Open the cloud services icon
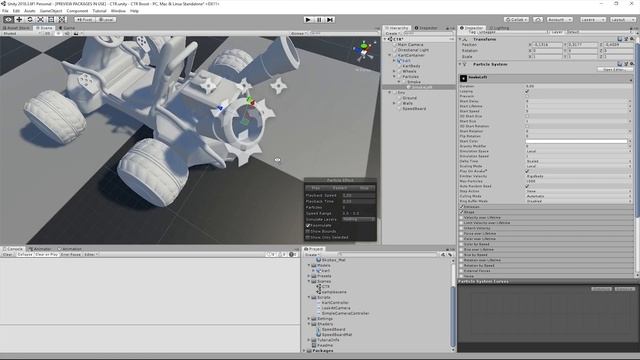This screenshot has height=360, width=640. click(538, 20)
